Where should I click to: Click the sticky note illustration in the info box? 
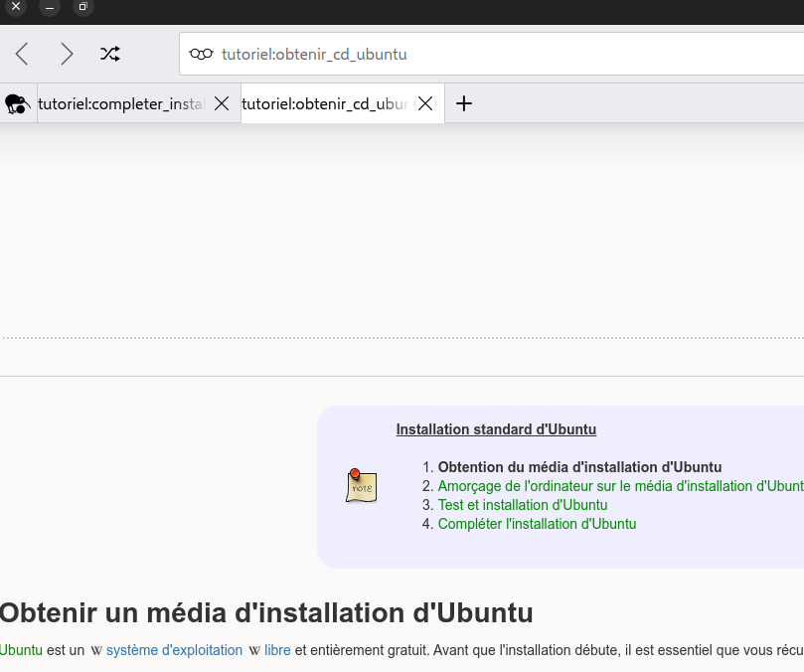click(x=361, y=487)
